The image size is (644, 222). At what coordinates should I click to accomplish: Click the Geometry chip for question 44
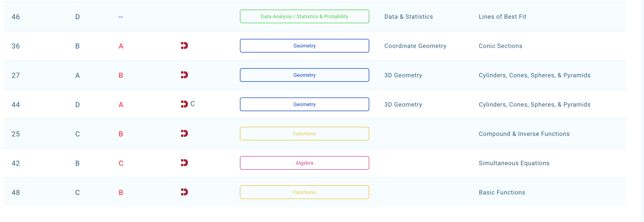tap(304, 104)
